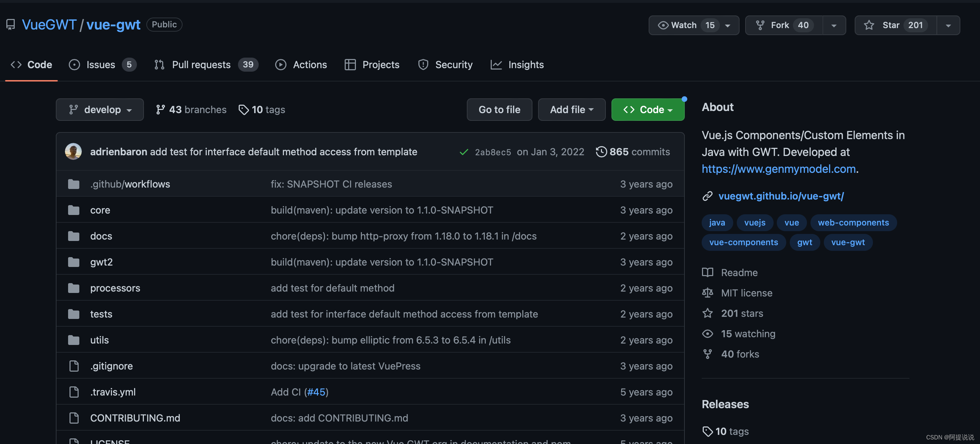980x444 pixels.
Task: View the 43 branches link
Action: pos(191,110)
